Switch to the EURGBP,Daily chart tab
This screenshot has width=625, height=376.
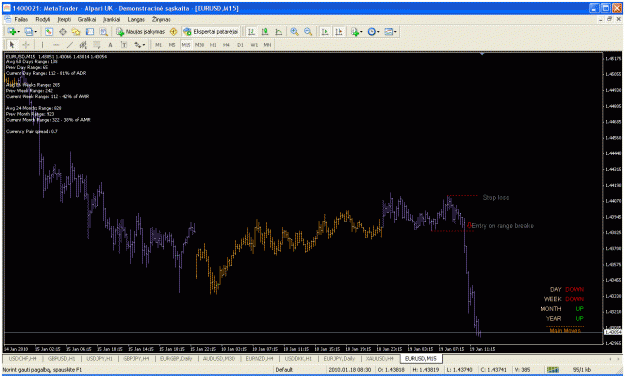point(176,359)
